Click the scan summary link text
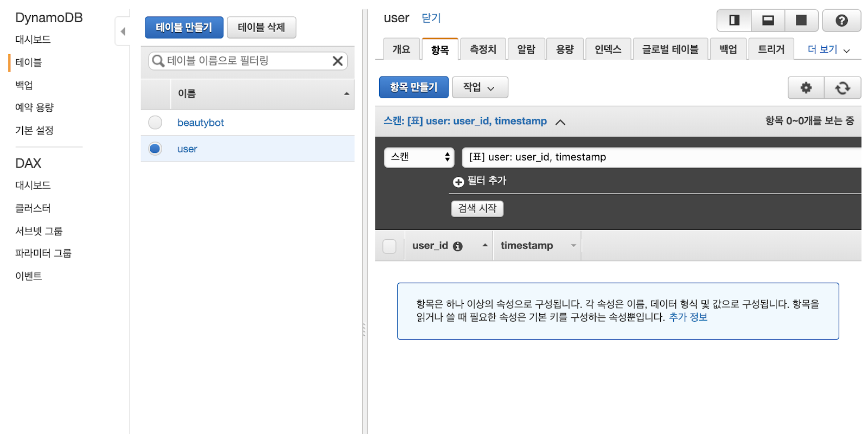Screen dimensions: 868x434 click(465, 121)
